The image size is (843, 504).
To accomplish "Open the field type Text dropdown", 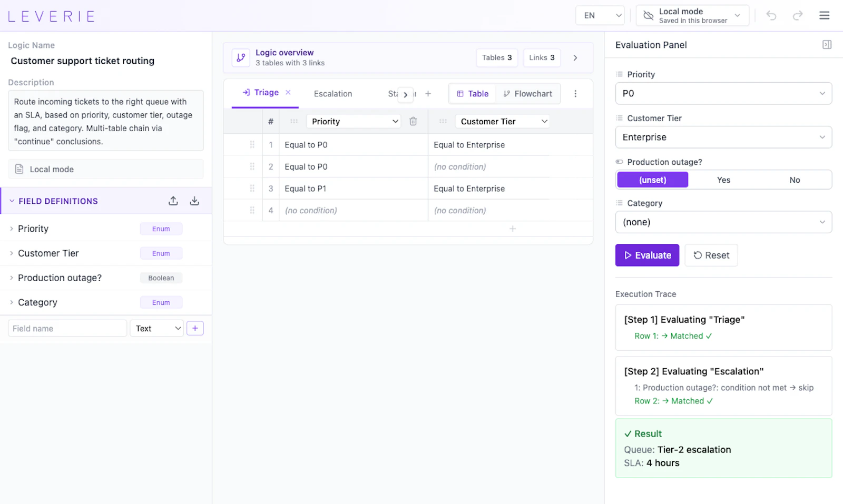I will click(x=157, y=328).
